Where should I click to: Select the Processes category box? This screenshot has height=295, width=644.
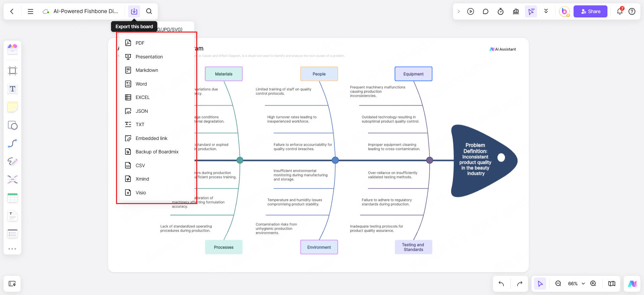(x=224, y=247)
